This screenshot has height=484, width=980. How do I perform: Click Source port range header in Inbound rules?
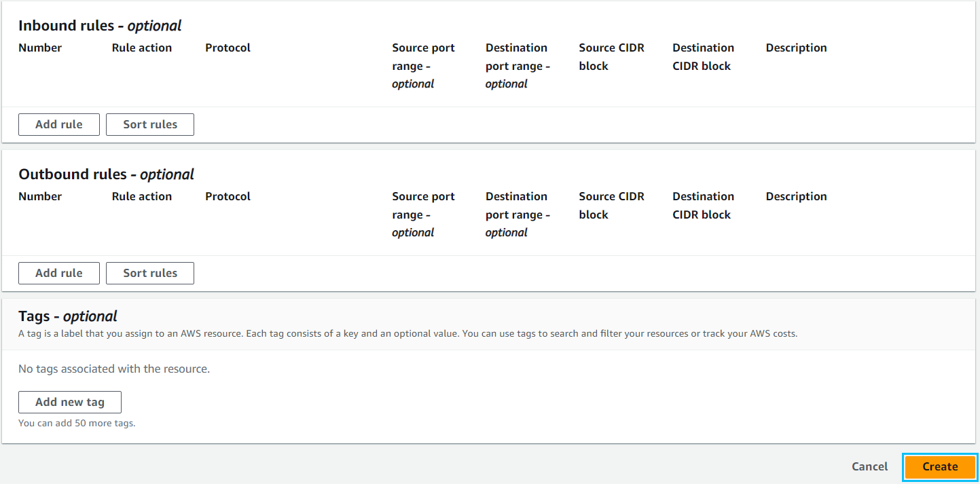(423, 66)
